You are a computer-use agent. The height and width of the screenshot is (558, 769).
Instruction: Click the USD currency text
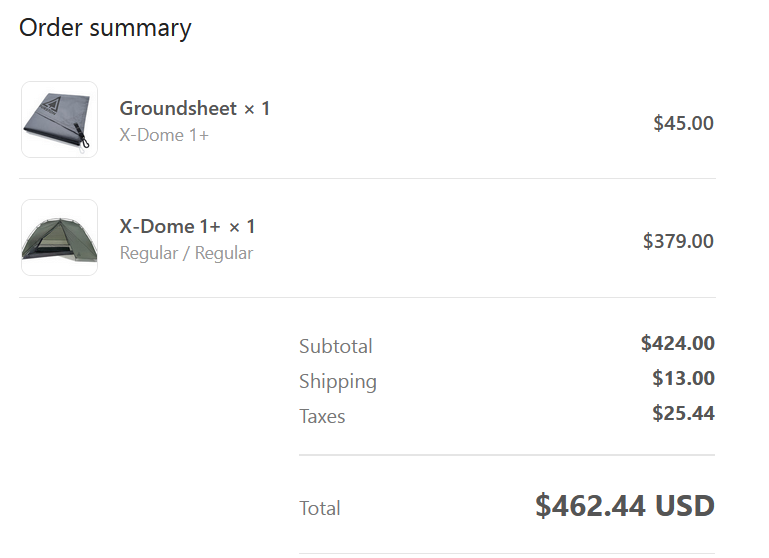[685, 506]
